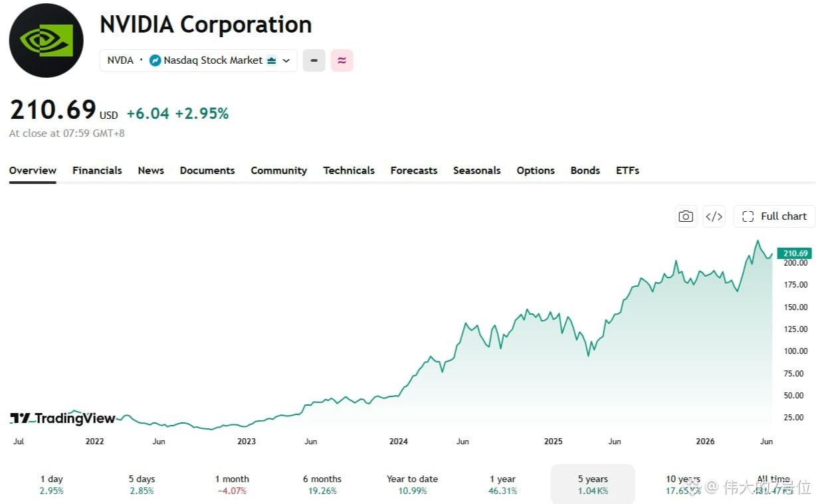The width and height of the screenshot is (816, 504).
Task: Click the Nasdaq exchange round icon
Action: 155,60
